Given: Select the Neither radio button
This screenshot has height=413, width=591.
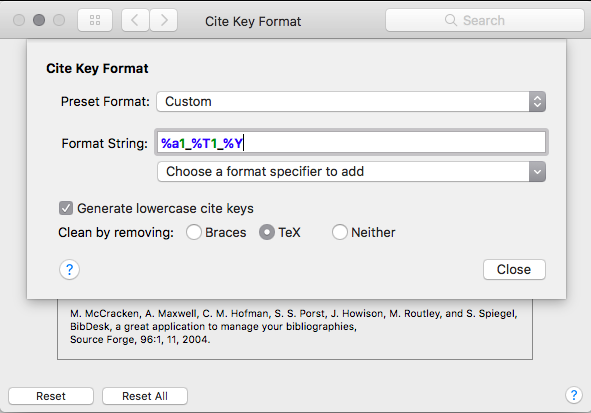Looking at the screenshot, I should click(339, 232).
